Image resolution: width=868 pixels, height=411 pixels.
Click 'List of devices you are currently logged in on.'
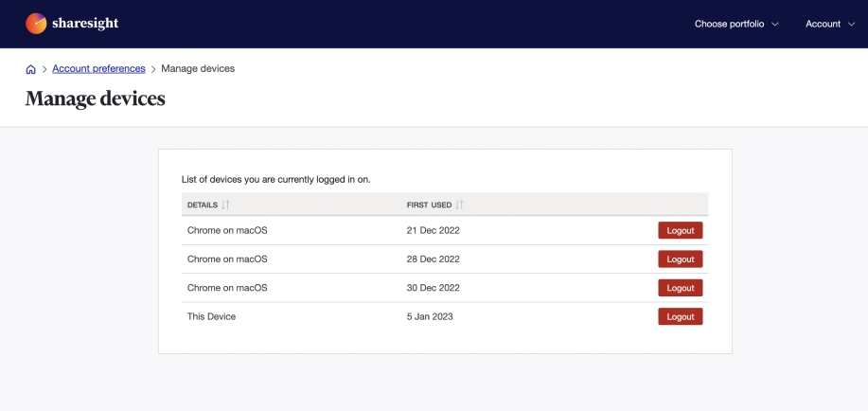[275, 180]
